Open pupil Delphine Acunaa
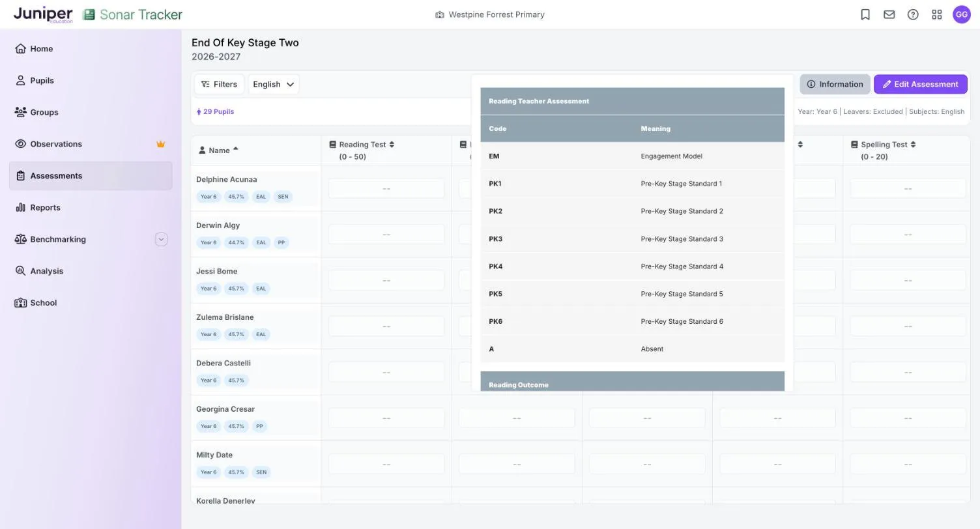 [227, 179]
